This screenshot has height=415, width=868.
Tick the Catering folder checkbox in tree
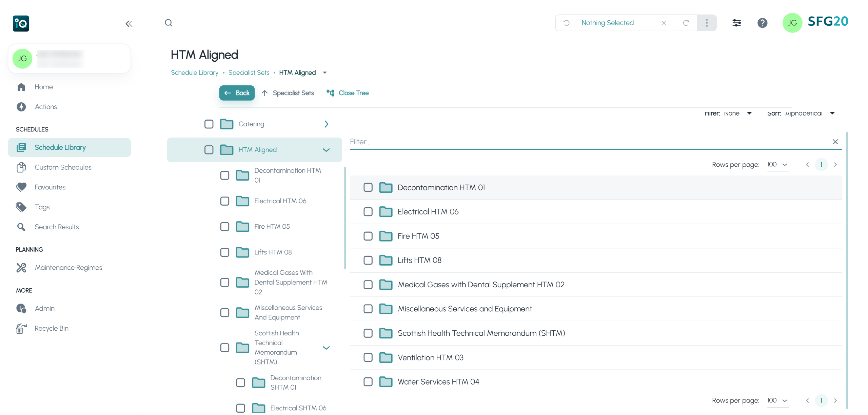(209, 124)
